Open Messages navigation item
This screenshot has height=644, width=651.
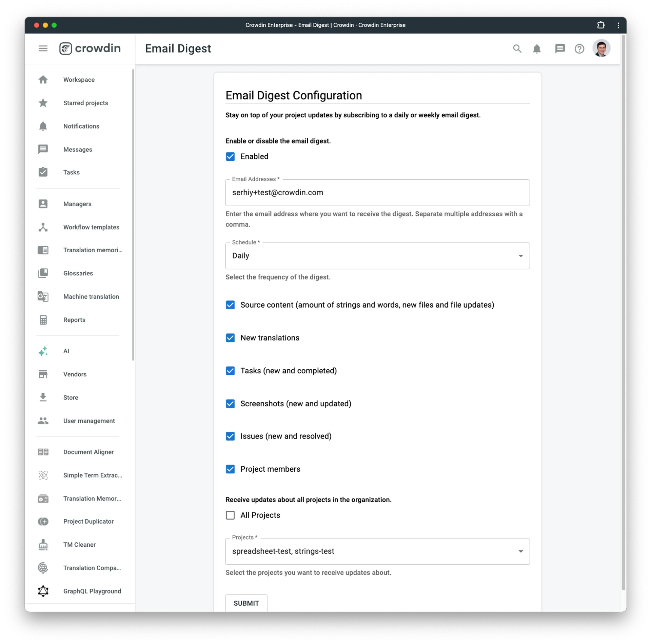pos(77,149)
